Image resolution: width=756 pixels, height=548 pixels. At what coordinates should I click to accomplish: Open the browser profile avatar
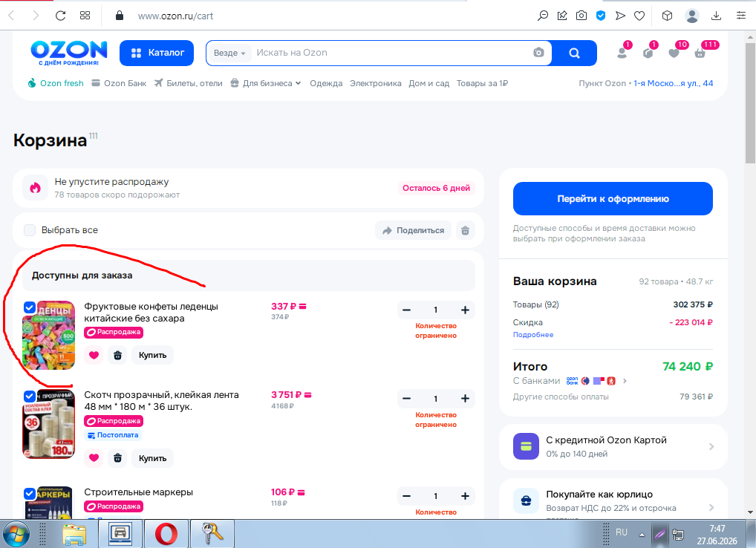point(692,16)
